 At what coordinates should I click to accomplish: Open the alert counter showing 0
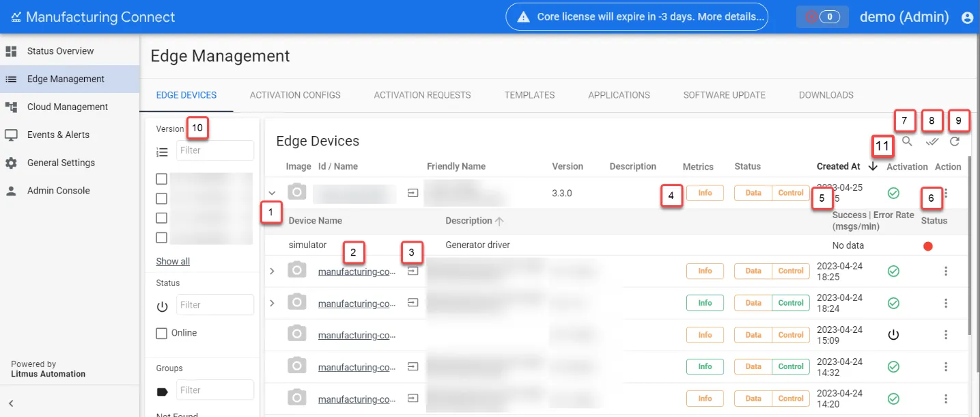point(822,17)
